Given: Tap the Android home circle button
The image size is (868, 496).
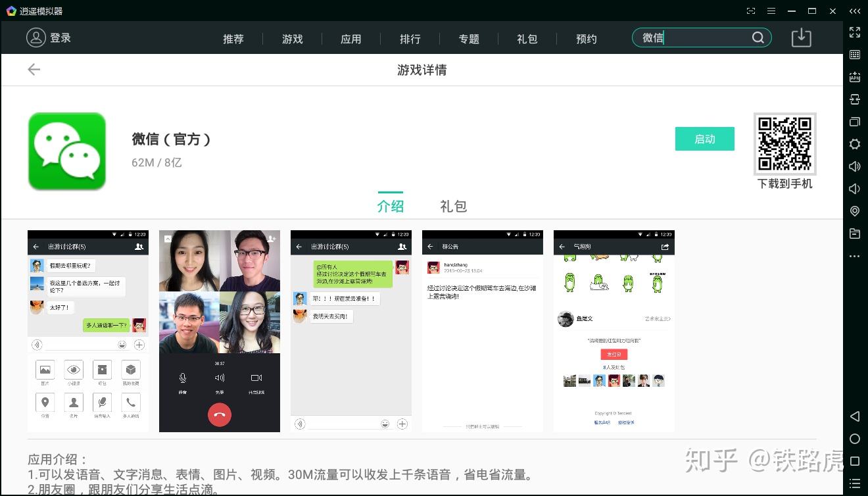Looking at the screenshot, I should [x=855, y=439].
